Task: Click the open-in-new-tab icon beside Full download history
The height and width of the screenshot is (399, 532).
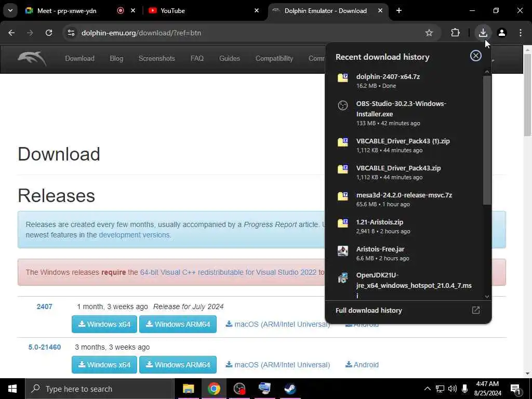Action: pyautogui.click(x=476, y=311)
